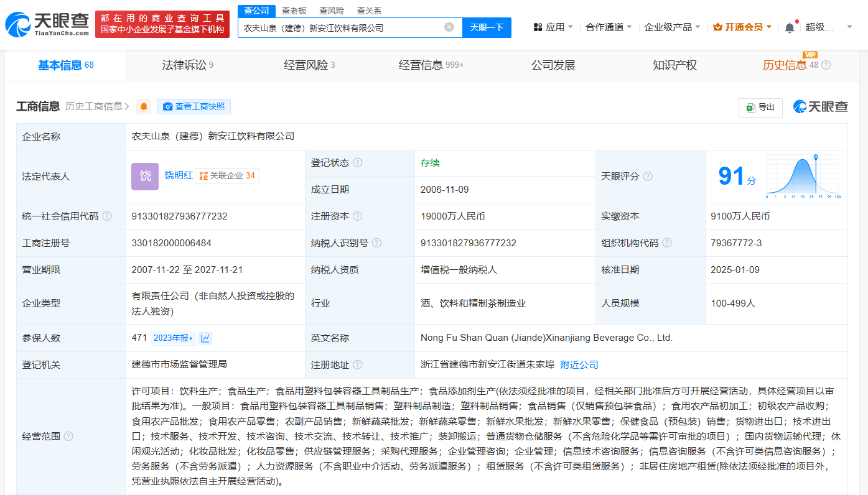Click credit code value beside 统一社会信用代码

pyautogui.click(x=179, y=216)
